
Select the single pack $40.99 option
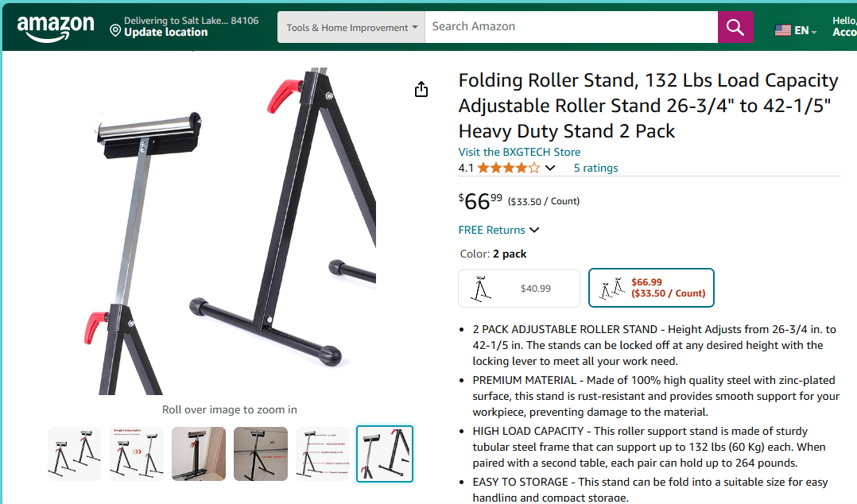point(518,288)
